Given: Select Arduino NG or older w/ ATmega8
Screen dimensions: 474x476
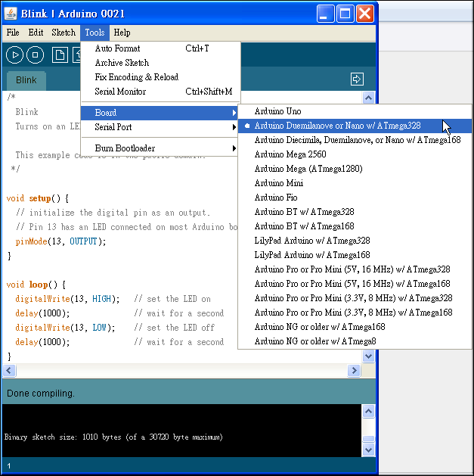Looking at the screenshot, I should pos(355,341).
